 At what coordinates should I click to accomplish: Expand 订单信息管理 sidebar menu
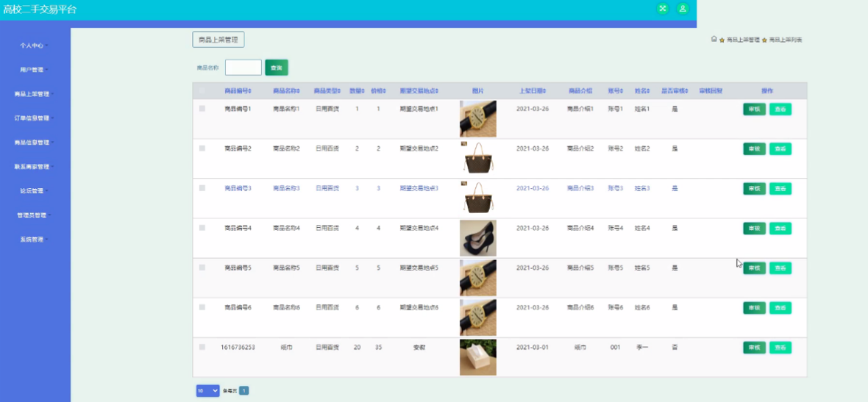point(32,118)
